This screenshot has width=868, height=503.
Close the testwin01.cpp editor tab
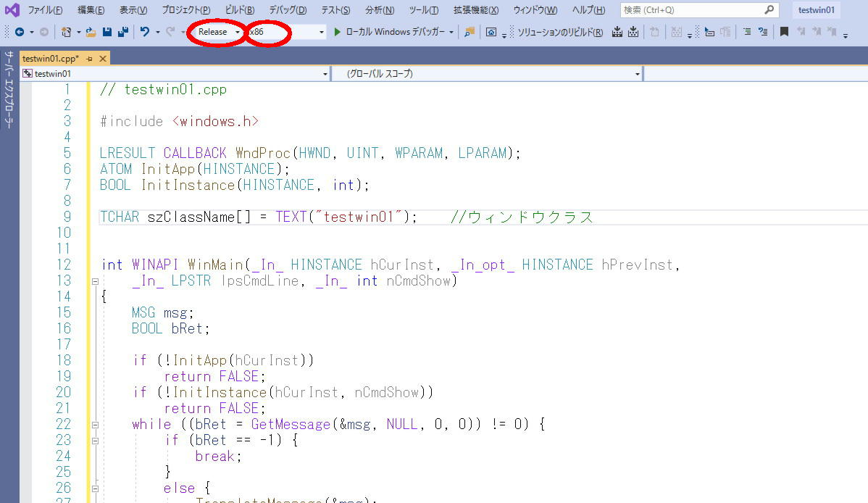coord(103,59)
